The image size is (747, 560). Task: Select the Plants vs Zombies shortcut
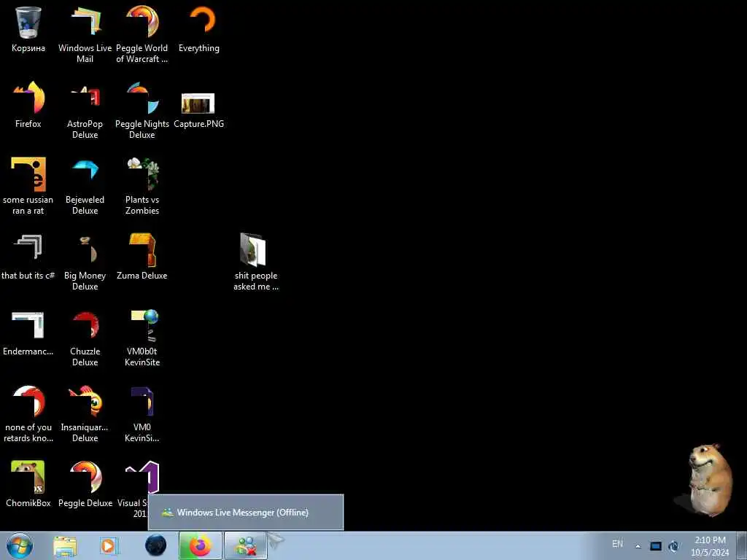point(142,186)
